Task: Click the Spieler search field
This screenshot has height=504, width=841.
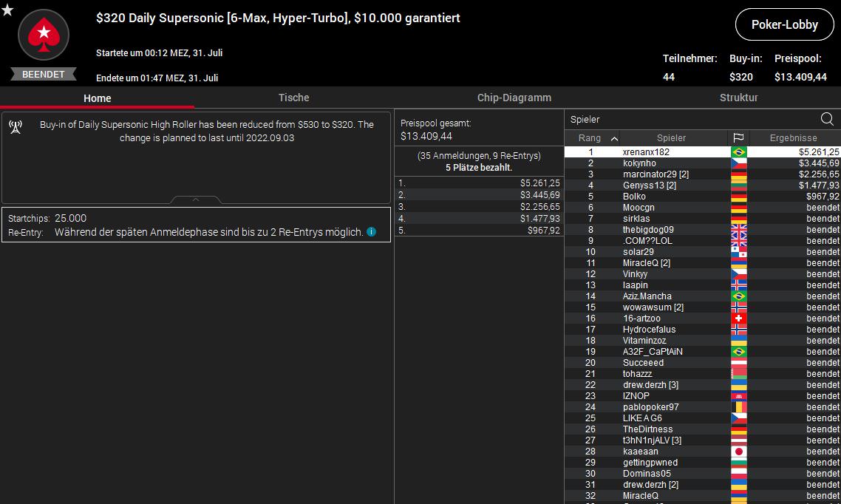Action: point(691,120)
